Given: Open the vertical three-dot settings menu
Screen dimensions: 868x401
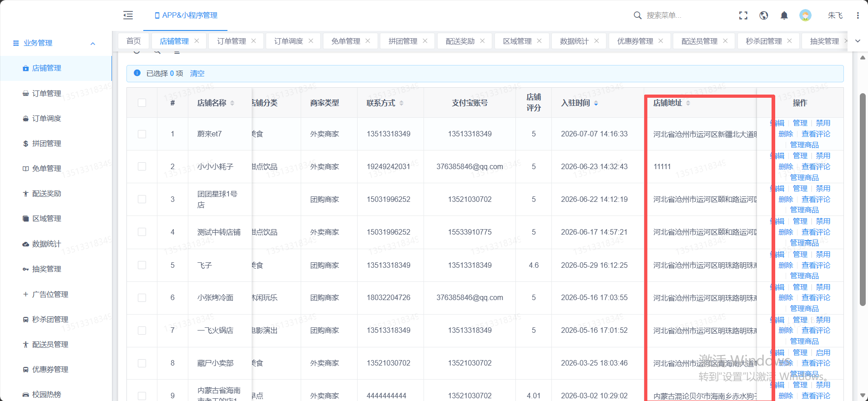Looking at the screenshot, I should pos(858,15).
